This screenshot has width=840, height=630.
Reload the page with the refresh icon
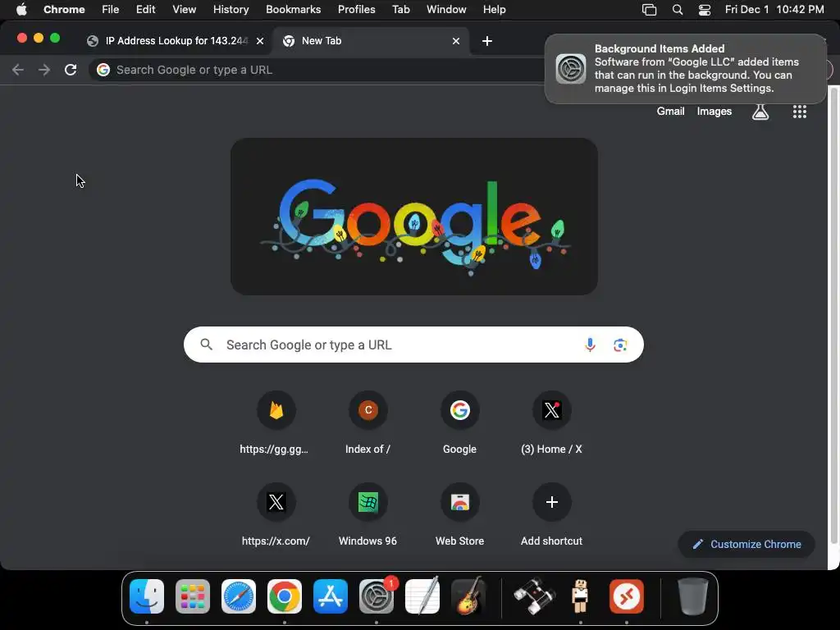71,70
